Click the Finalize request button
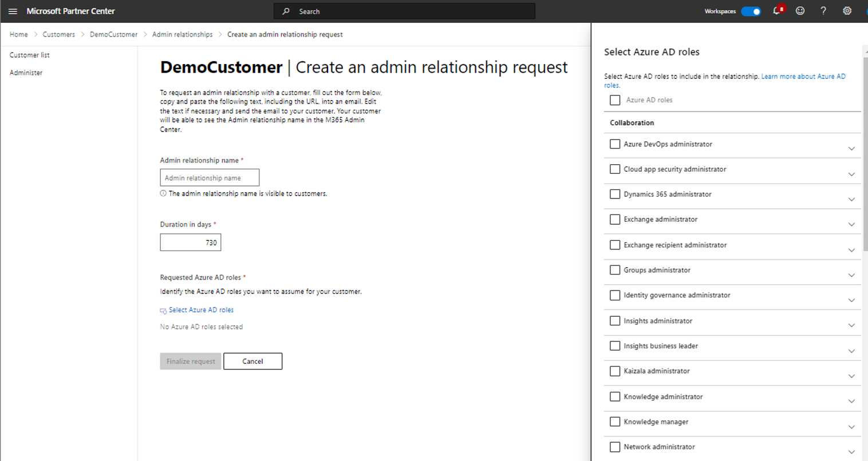 [191, 361]
